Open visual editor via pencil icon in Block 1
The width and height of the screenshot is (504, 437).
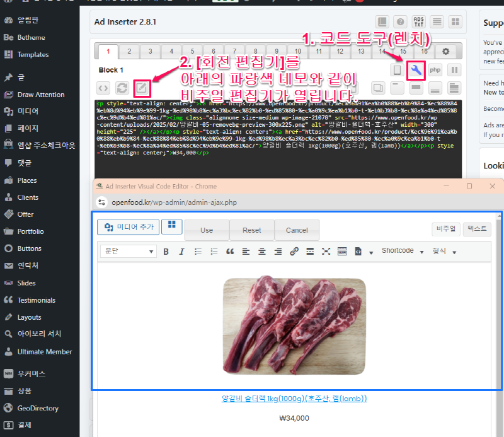pyautogui.click(x=142, y=88)
